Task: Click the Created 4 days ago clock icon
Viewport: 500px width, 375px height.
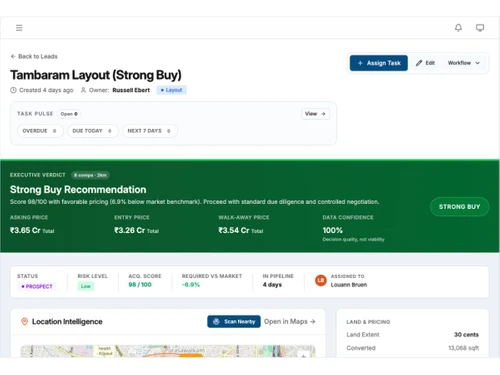Action: [x=13, y=90]
